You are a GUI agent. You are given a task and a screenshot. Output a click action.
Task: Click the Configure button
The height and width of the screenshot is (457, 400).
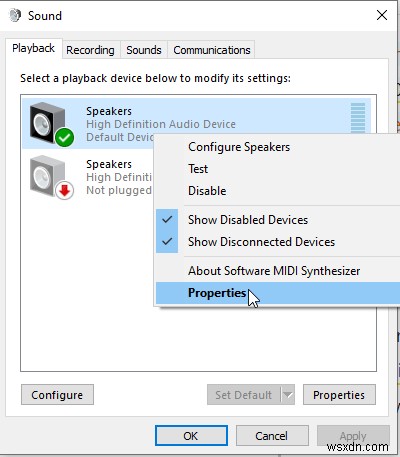57,395
